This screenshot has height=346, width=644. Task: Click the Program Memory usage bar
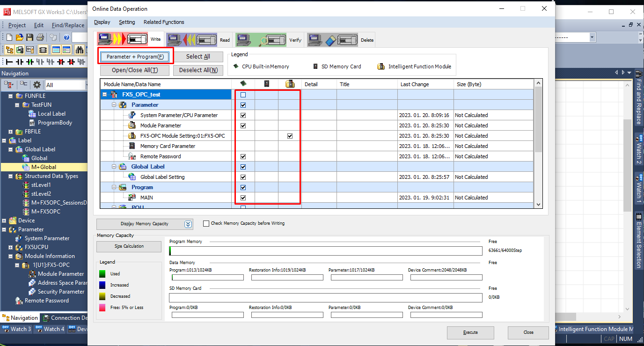pos(326,251)
